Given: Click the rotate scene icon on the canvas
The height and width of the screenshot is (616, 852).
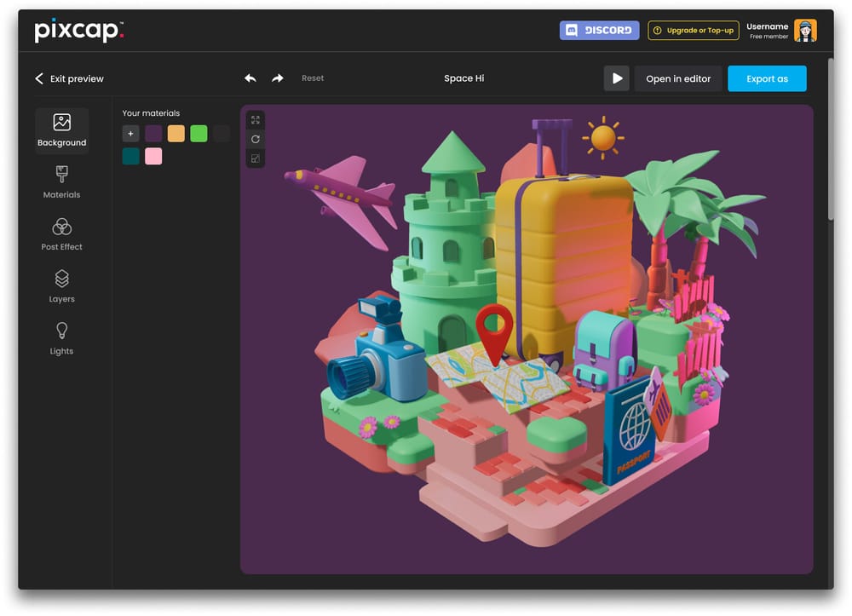Looking at the screenshot, I should [255, 139].
